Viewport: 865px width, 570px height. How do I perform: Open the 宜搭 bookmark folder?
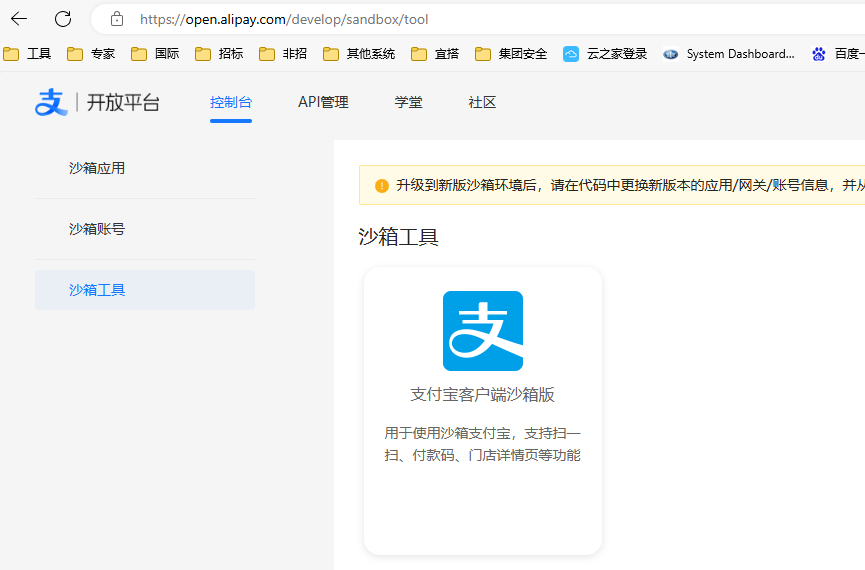pyautogui.click(x=435, y=54)
